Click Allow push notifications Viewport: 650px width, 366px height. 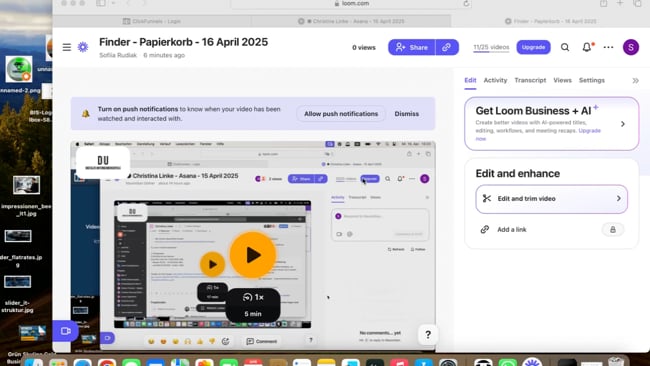341,114
